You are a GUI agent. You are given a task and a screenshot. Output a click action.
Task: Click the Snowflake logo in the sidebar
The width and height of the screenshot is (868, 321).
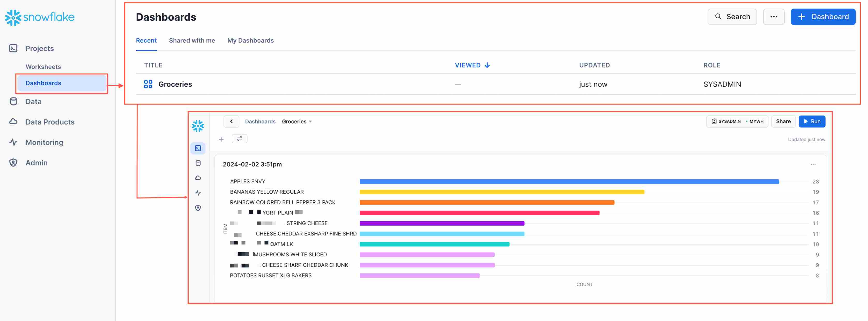[x=40, y=17]
